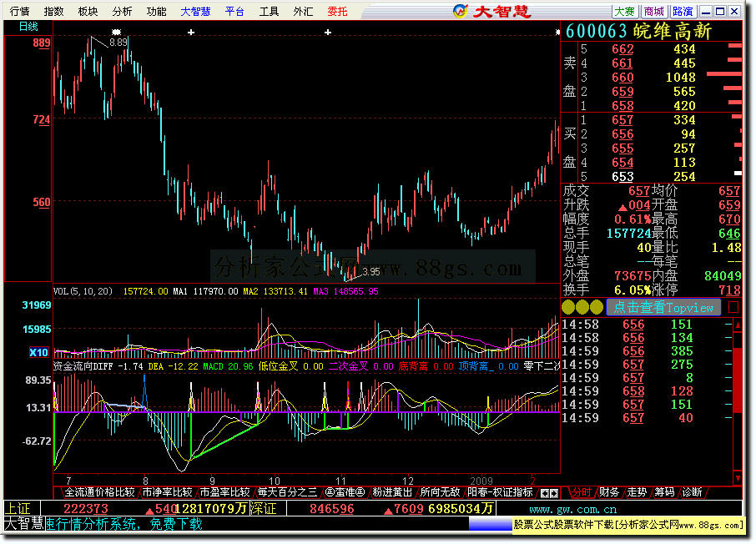This screenshot has width=756, height=544.
Task: Click the red thumb of trades scrollbar
Action: coord(738,379)
